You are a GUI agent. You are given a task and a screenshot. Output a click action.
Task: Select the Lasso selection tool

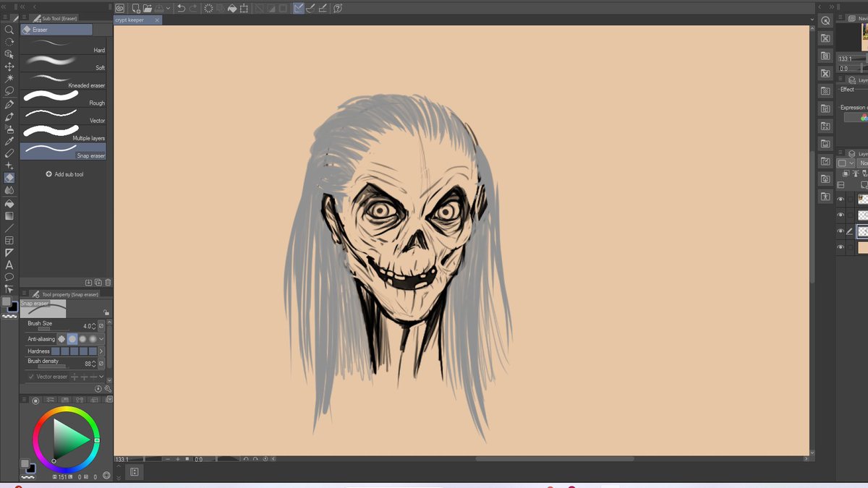(x=9, y=91)
